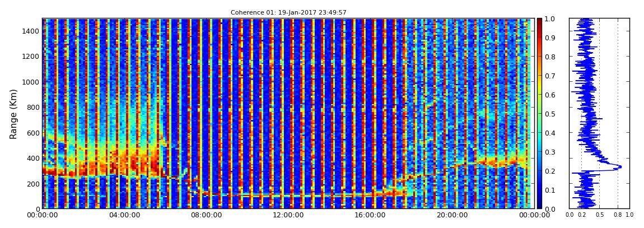The image size is (644, 228).
Task: Click the 'Range (Km)' y-axis label
Action: click(13, 114)
